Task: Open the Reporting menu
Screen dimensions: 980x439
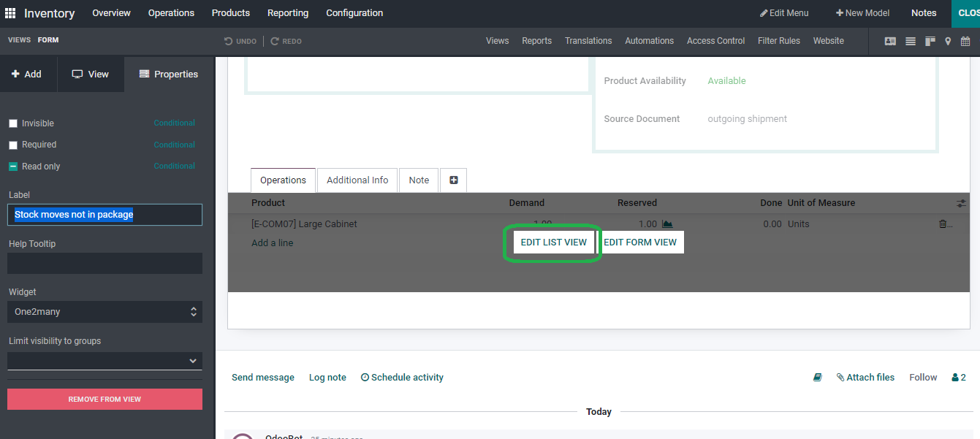Action: click(288, 13)
